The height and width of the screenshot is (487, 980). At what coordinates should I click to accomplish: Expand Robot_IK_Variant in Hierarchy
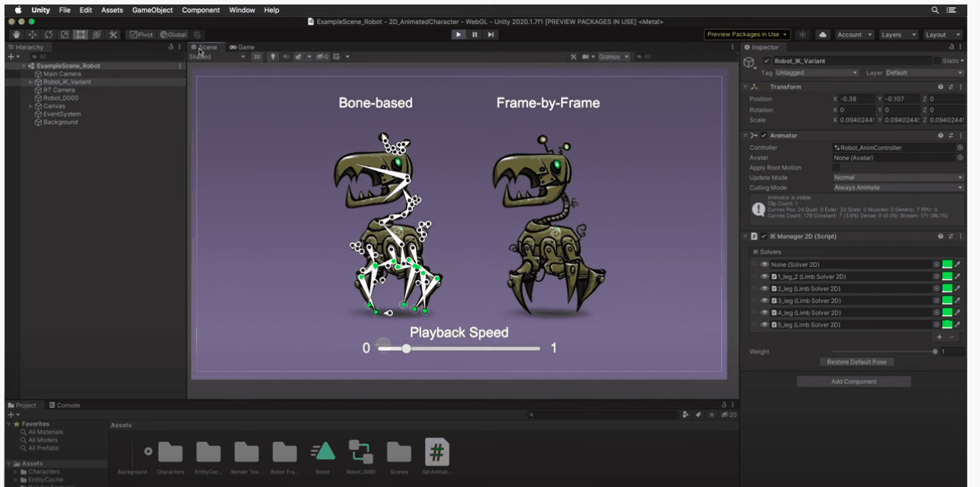(x=31, y=82)
